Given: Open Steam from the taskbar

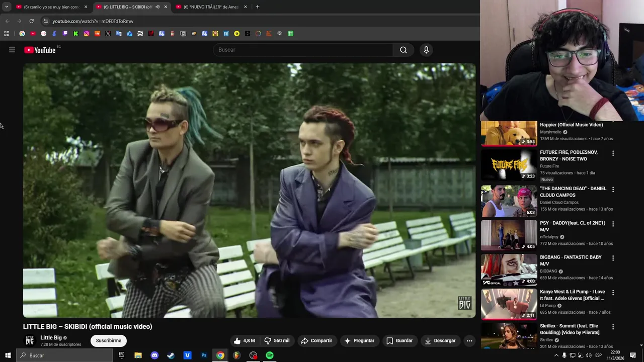Looking at the screenshot, I should (x=171, y=355).
